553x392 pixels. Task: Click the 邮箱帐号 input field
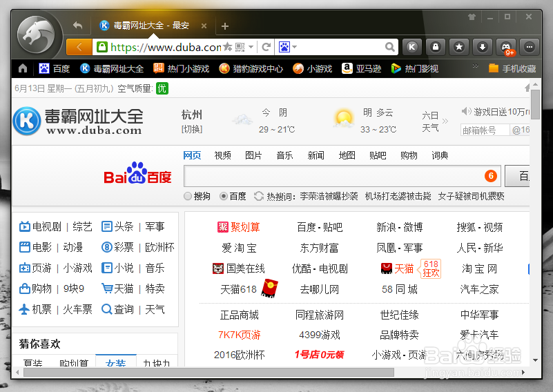click(485, 130)
